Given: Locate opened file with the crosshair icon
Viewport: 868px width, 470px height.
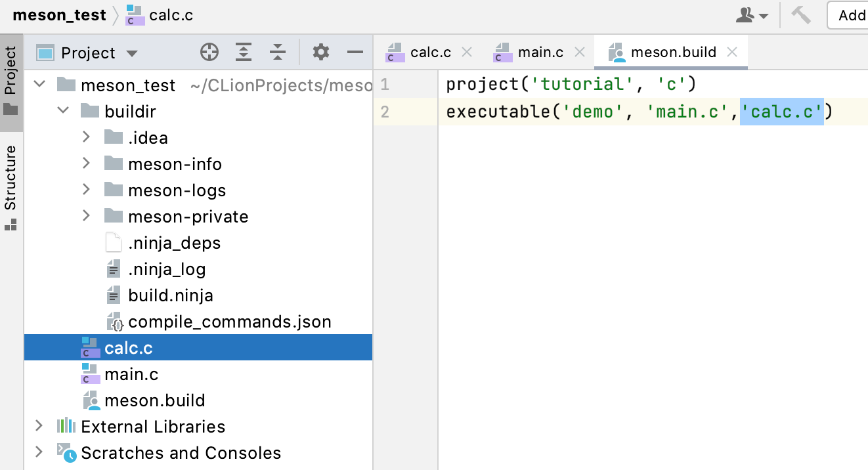Looking at the screenshot, I should (209, 52).
